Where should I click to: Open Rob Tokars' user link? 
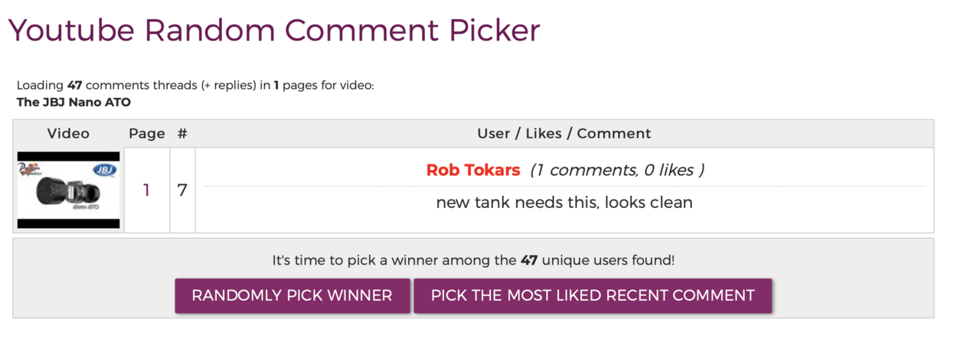coord(473,170)
